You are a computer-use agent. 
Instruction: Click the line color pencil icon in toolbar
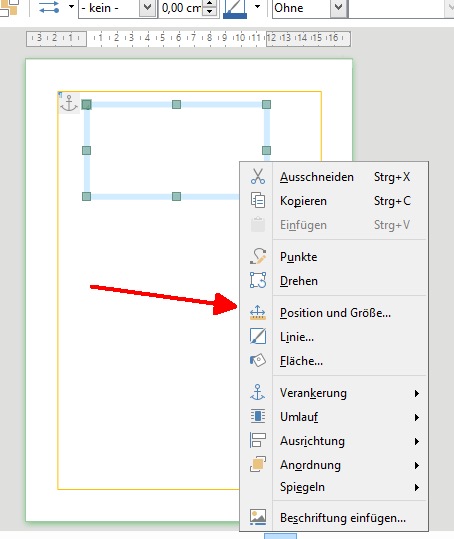(235, 8)
